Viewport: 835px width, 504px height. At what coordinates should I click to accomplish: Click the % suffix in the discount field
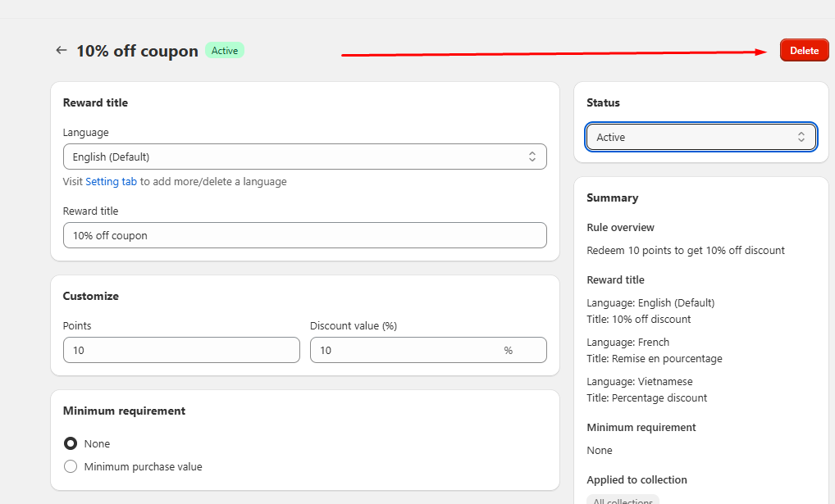point(508,350)
